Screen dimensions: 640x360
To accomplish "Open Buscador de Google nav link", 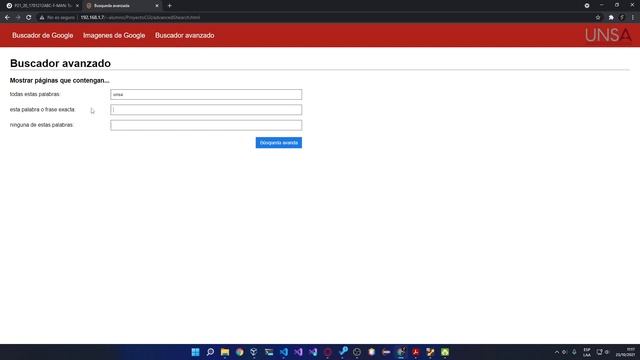I will [42, 36].
